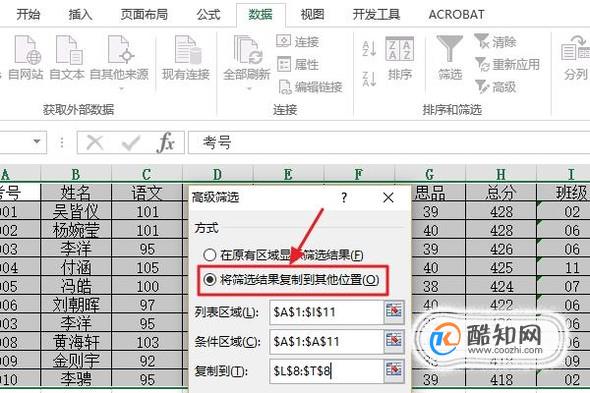The height and width of the screenshot is (393, 590).
Task: Switch to the 公式 ribbon tab
Action: coord(208,14)
